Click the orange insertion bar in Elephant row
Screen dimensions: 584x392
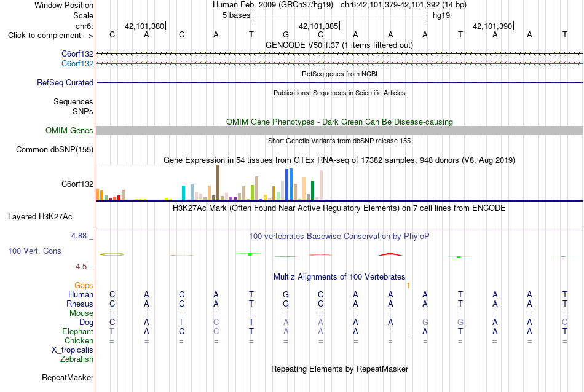click(409, 331)
